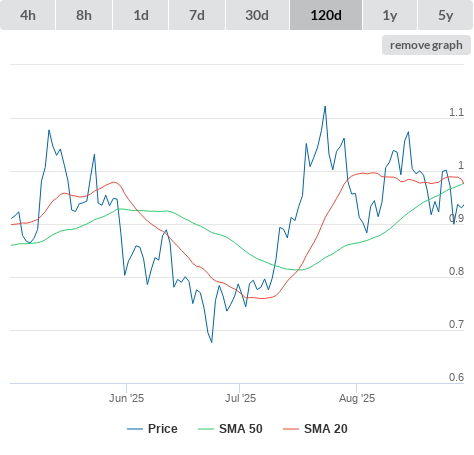474x455 pixels.
Task: Click the Jun '25 axis marker
Action: tap(126, 398)
